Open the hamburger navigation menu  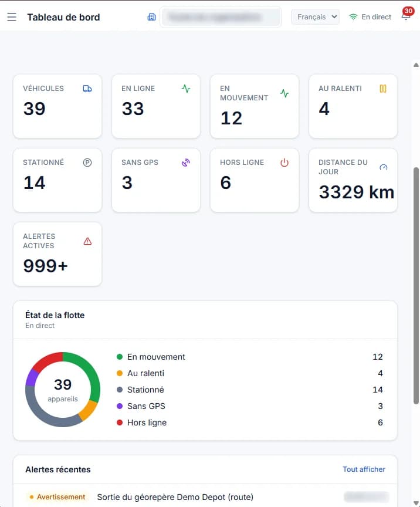click(x=12, y=17)
